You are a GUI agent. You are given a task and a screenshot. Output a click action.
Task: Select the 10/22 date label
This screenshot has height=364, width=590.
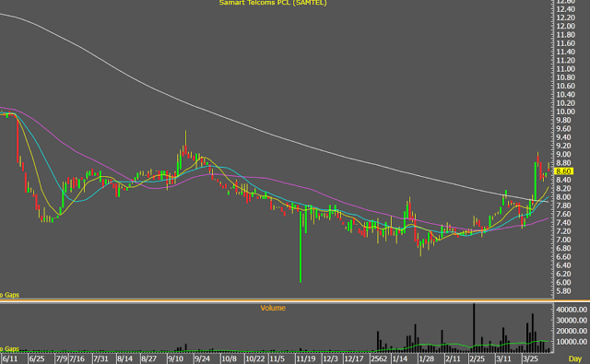click(255, 358)
